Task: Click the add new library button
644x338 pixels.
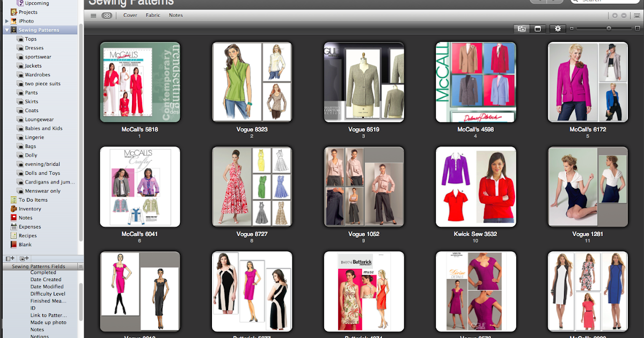Action: (x=10, y=259)
